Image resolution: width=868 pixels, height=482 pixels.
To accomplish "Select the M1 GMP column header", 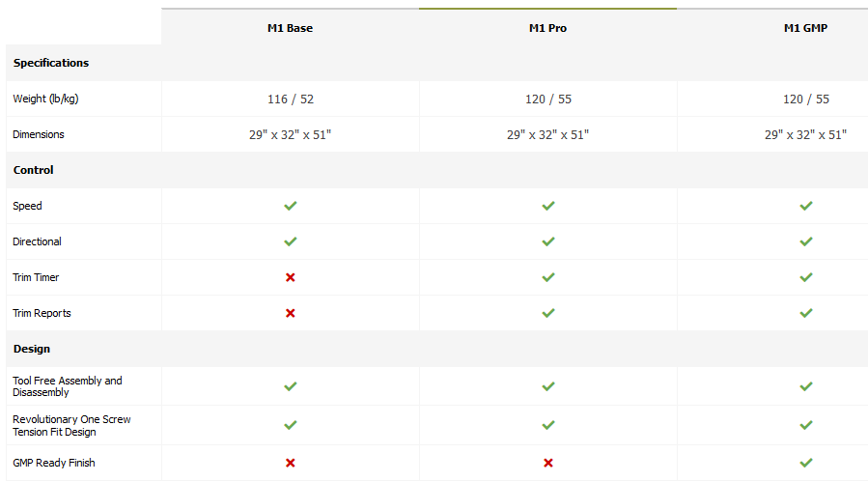I will (805, 28).
